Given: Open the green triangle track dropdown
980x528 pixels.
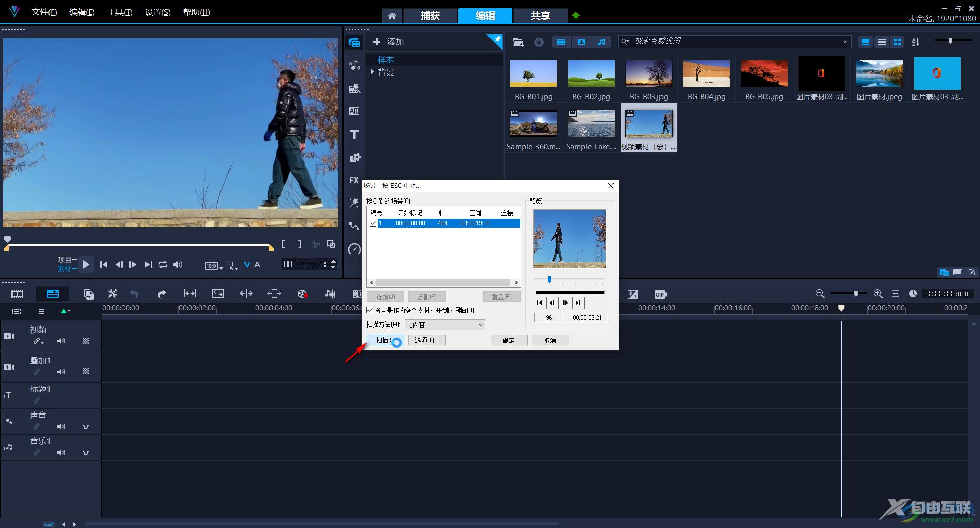Looking at the screenshot, I should pyautogui.click(x=65, y=311).
